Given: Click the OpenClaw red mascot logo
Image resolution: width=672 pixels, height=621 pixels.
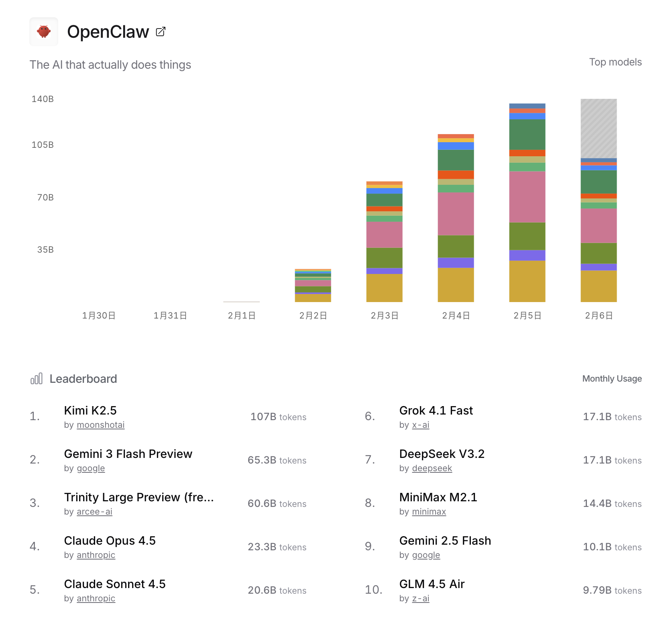Looking at the screenshot, I should (x=44, y=32).
